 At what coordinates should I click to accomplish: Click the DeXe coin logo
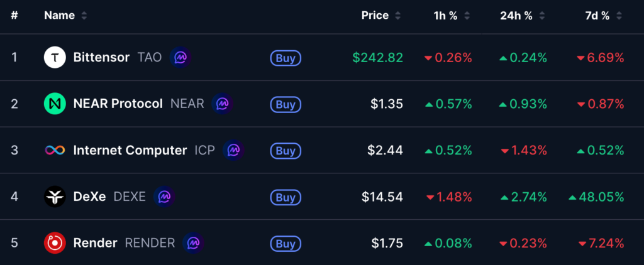[x=55, y=197]
